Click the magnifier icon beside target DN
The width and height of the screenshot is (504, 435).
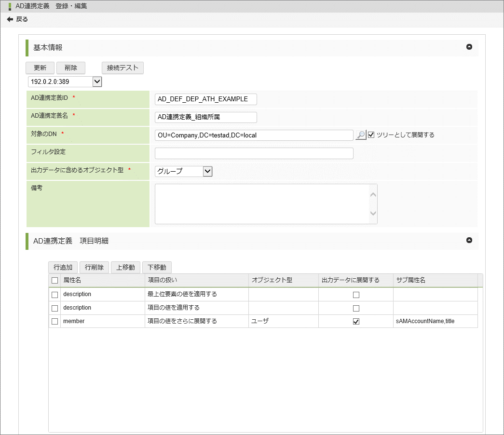[360, 135]
